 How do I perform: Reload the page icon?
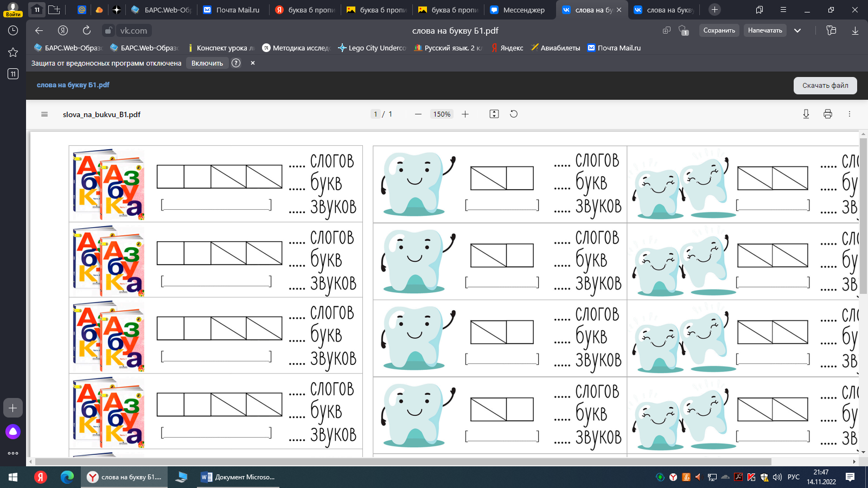87,30
